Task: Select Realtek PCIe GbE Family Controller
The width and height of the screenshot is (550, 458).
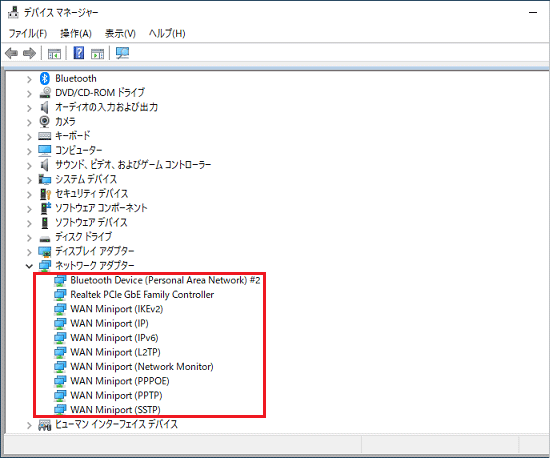Action: 142,295
